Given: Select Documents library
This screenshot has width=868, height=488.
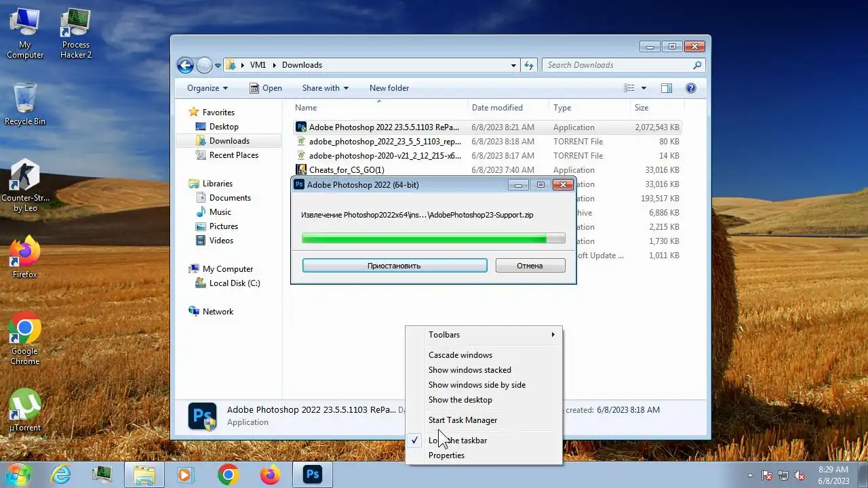Looking at the screenshot, I should tap(230, 198).
